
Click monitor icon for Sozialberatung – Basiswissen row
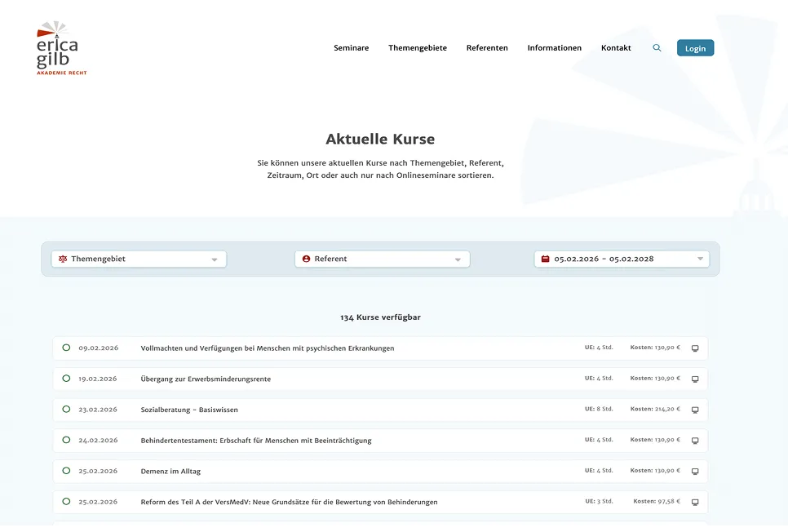(x=695, y=410)
